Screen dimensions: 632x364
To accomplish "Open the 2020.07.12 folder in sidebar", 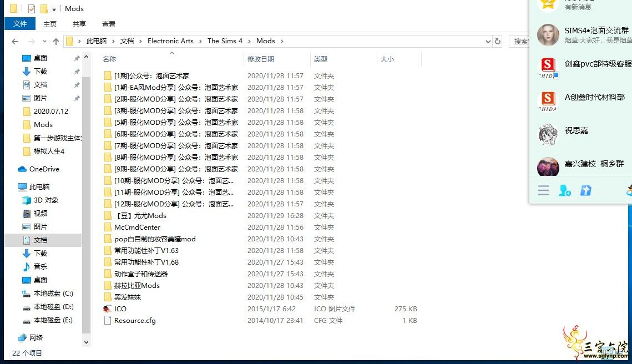I will tap(51, 112).
